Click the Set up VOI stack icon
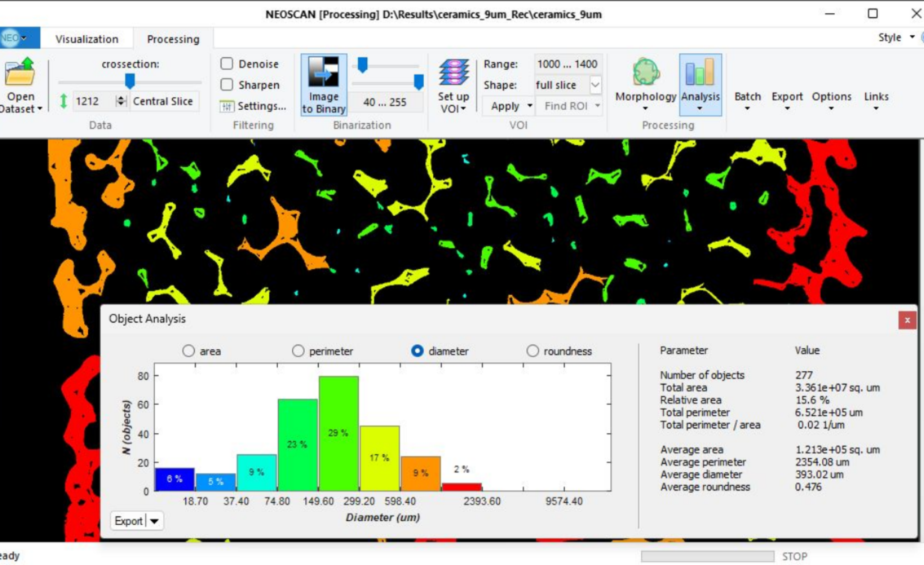This screenshot has width=924, height=565. 453,72
